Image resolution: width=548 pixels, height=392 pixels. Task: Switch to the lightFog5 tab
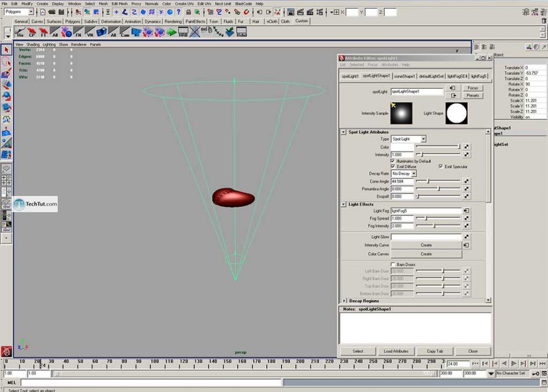tap(478, 76)
